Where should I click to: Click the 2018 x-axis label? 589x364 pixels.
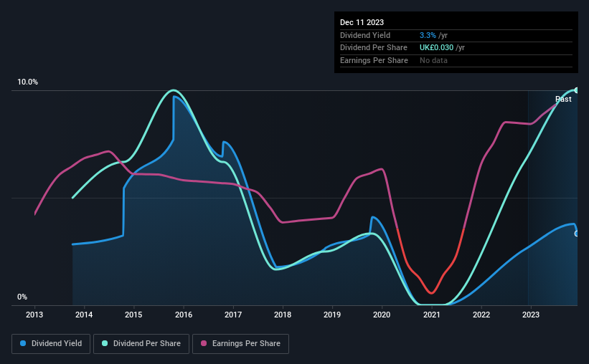click(283, 315)
